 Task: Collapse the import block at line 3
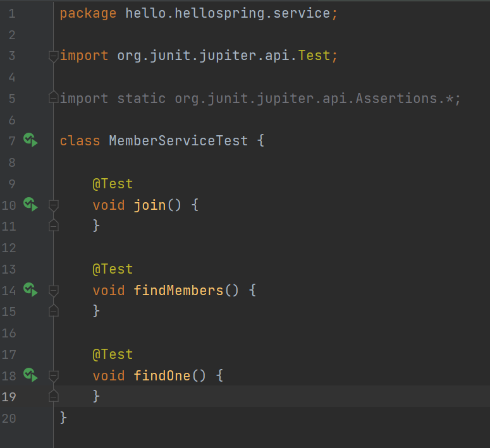coord(54,56)
